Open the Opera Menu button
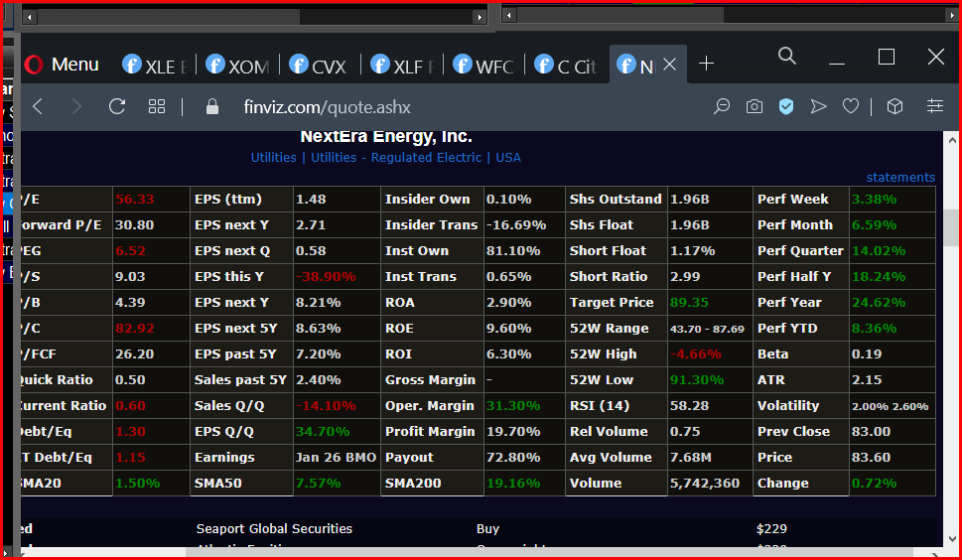The width and height of the screenshot is (962, 560). (x=62, y=65)
